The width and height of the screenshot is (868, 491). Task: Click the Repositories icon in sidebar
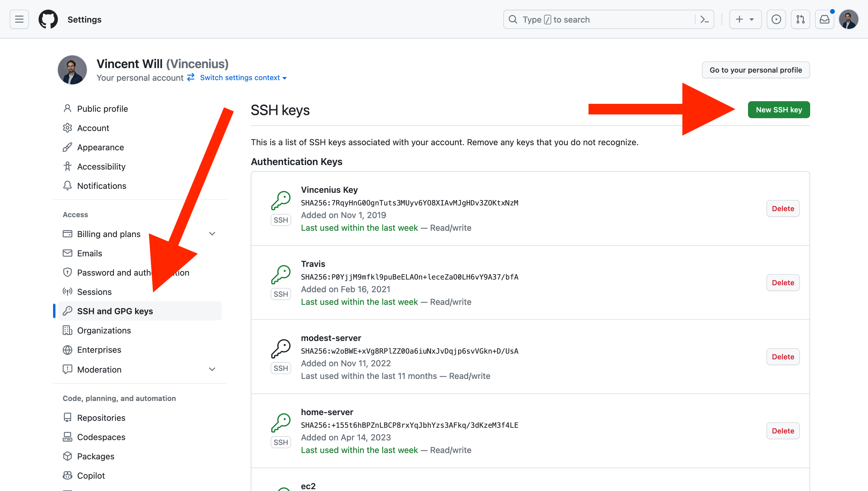point(68,417)
